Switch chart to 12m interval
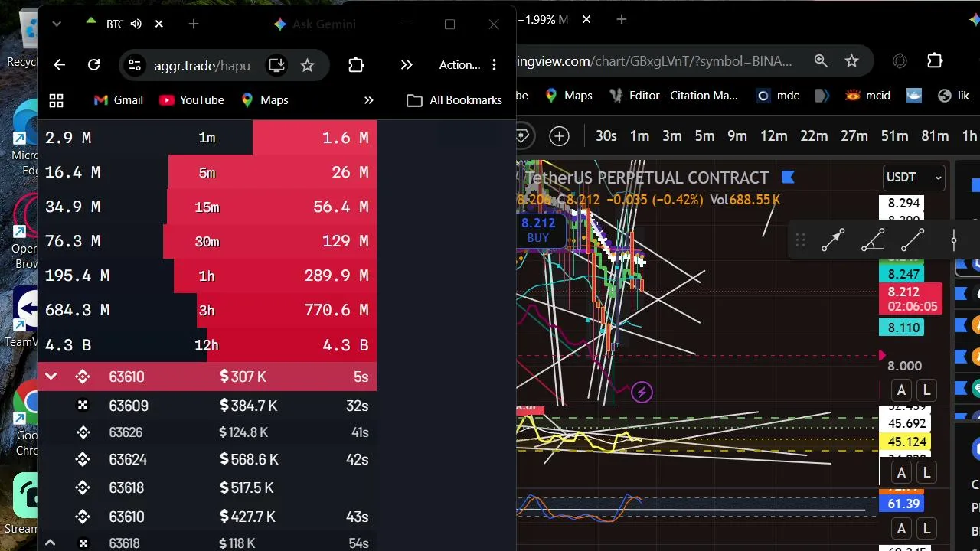 [x=774, y=136]
